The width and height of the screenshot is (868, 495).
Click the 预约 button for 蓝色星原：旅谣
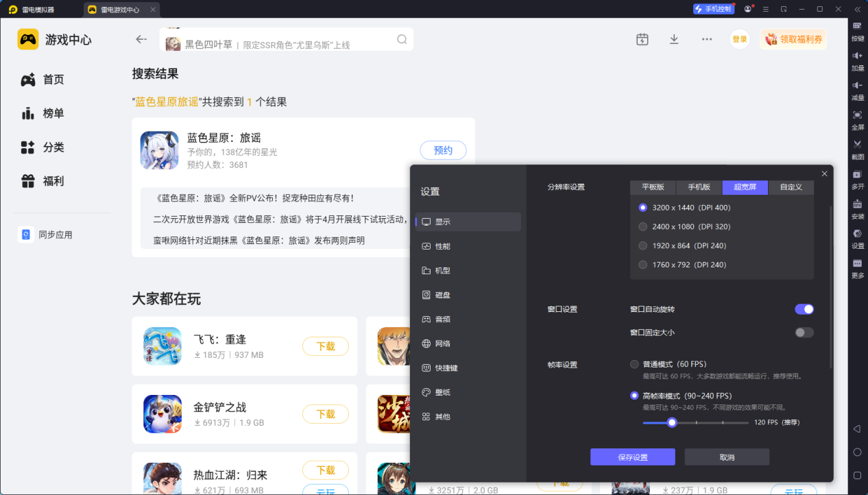[x=442, y=150]
